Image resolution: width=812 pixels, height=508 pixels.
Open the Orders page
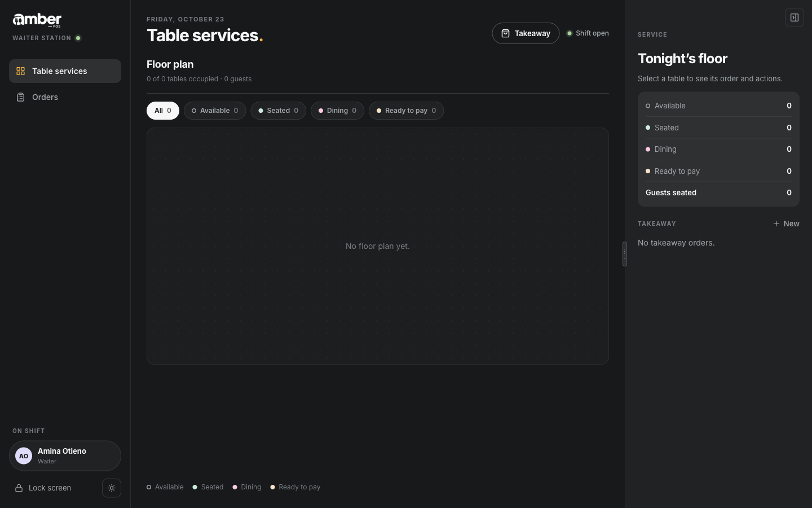click(65, 97)
